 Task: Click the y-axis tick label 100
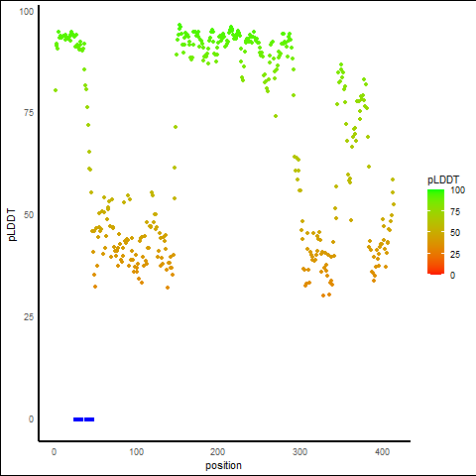[x=27, y=12]
